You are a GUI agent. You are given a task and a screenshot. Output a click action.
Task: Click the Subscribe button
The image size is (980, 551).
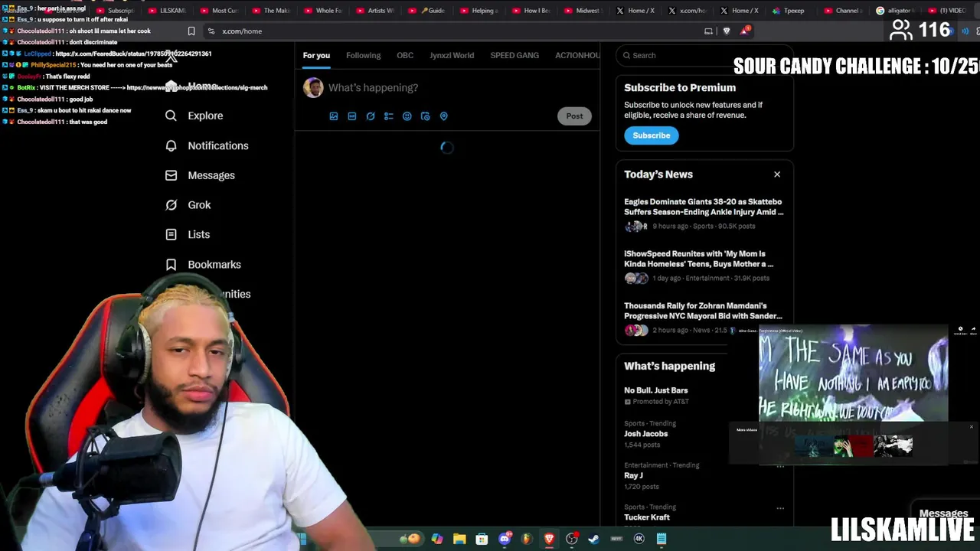click(x=652, y=135)
